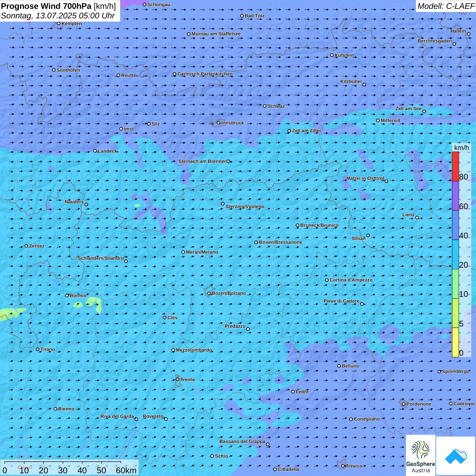Click the Kufstein location dot
The image size is (476, 476).
pyautogui.click(x=332, y=55)
